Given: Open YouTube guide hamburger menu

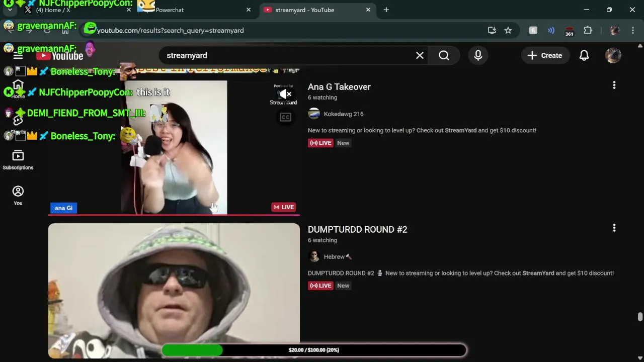Looking at the screenshot, I should coord(18,55).
